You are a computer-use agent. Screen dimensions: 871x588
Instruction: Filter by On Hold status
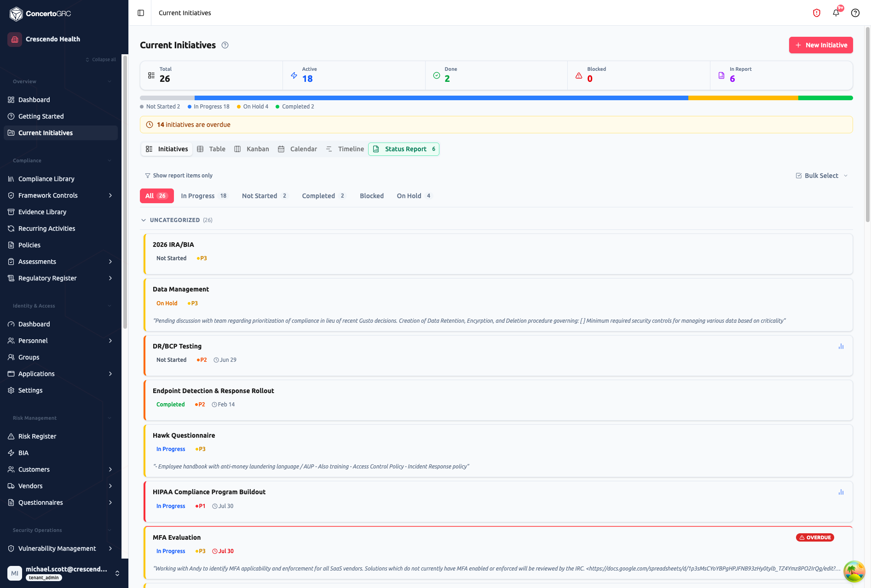(414, 196)
